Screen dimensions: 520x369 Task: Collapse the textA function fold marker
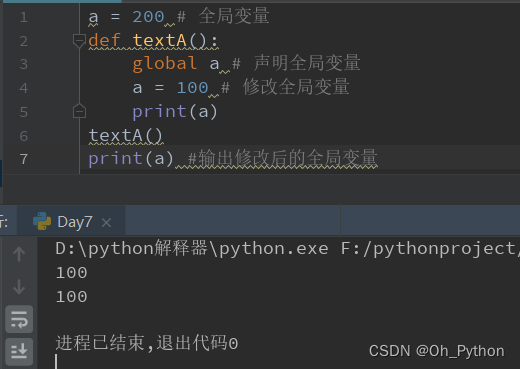tap(79, 41)
